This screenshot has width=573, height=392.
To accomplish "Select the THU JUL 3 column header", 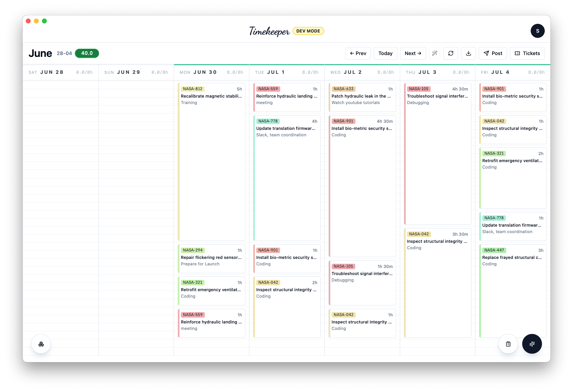I will click(421, 72).
